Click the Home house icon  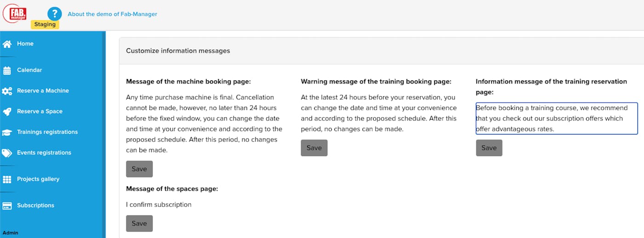click(x=7, y=44)
